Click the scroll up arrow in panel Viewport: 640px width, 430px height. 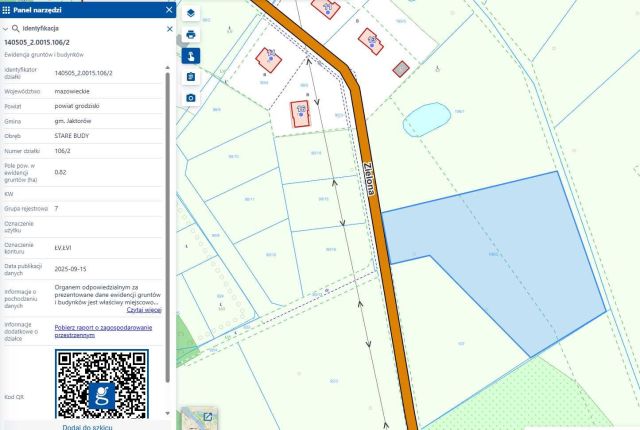point(167,67)
